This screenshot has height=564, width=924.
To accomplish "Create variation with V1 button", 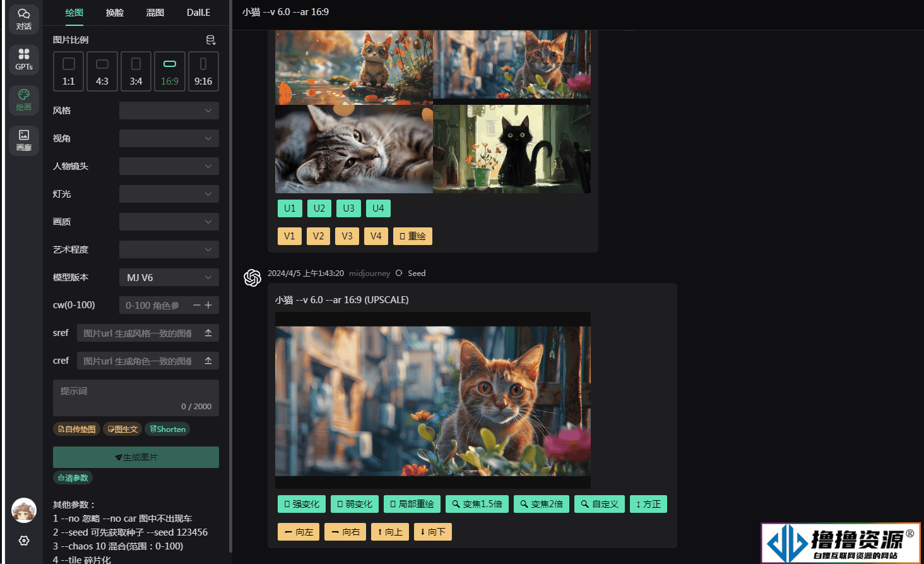I will click(x=290, y=236).
